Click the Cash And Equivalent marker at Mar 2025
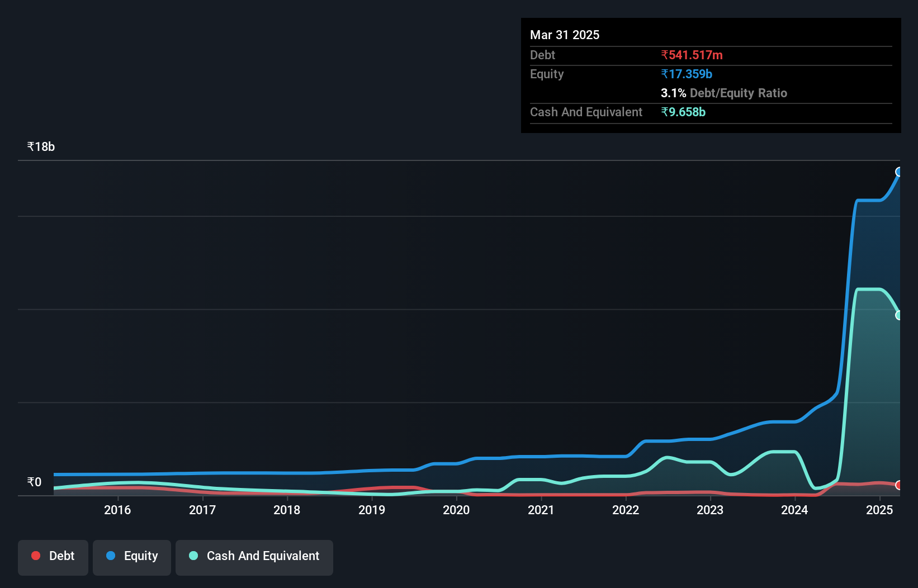The width and height of the screenshot is (918, 588). coord(899,315)
